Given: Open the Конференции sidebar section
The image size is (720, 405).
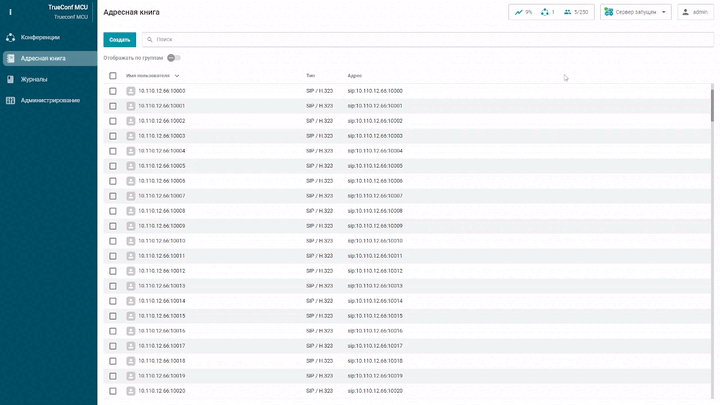Looking at the screenshot, I should [48, 37].
